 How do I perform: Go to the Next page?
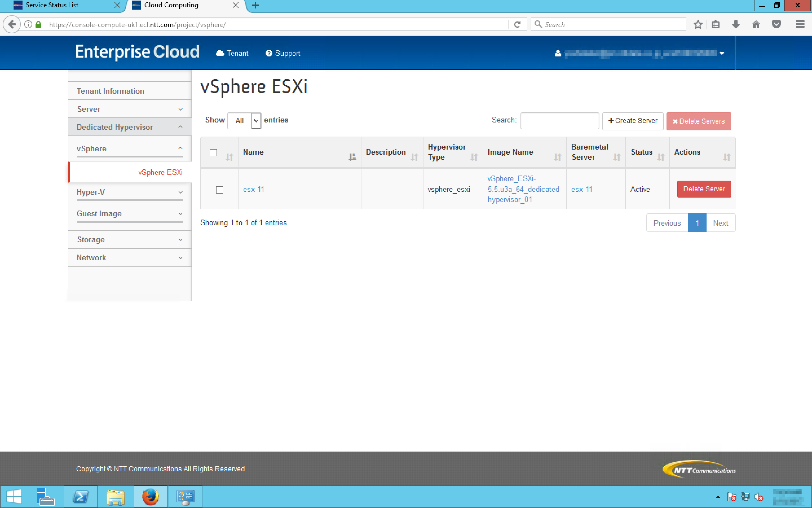(x=720, y=223)
